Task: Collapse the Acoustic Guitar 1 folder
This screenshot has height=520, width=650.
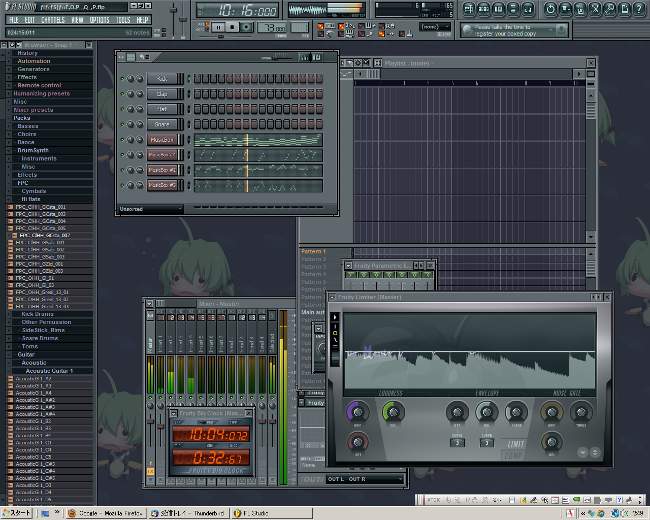Action: (x=49, y=371)
